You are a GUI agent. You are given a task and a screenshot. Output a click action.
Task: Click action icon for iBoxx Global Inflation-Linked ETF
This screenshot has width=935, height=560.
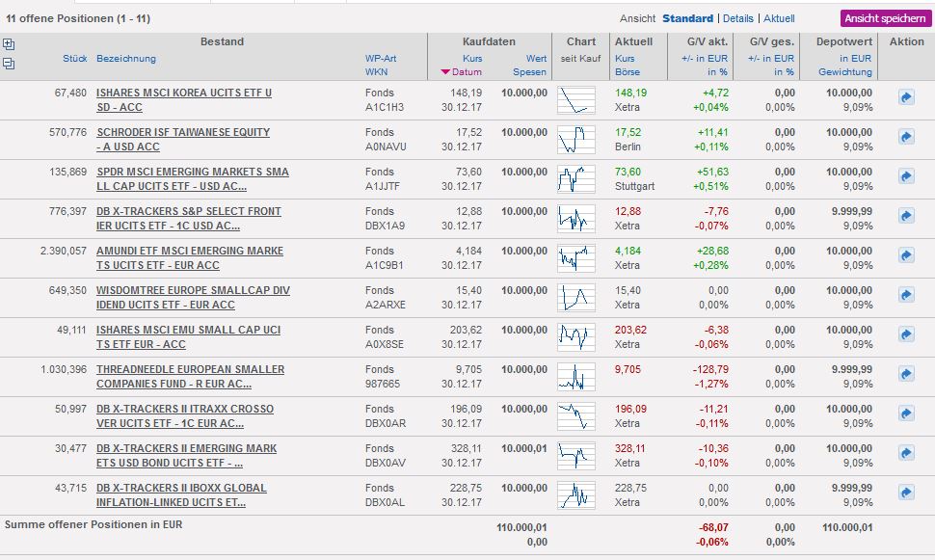tap(906, 493)
